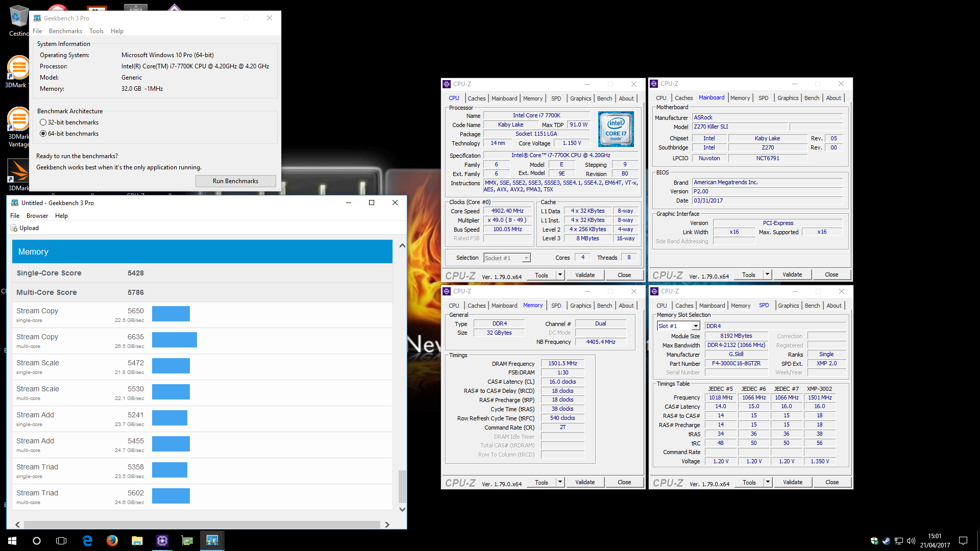
Task: Click Windows Defender tray icon
Action: point(874,541)
